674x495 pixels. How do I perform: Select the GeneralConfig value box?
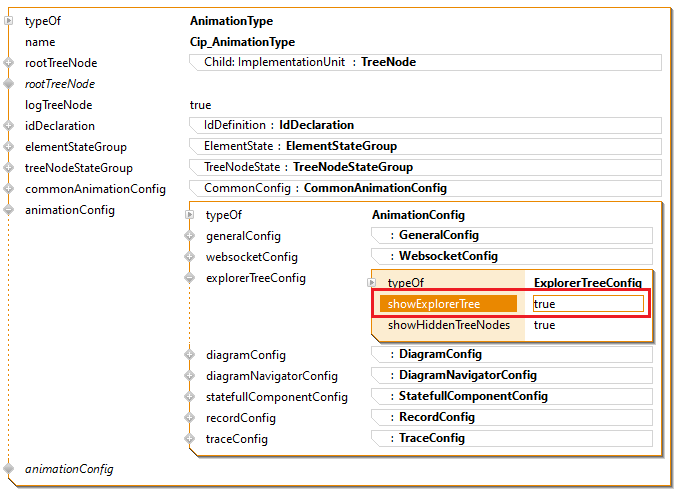pyautogui.click(x=512, y=236)
